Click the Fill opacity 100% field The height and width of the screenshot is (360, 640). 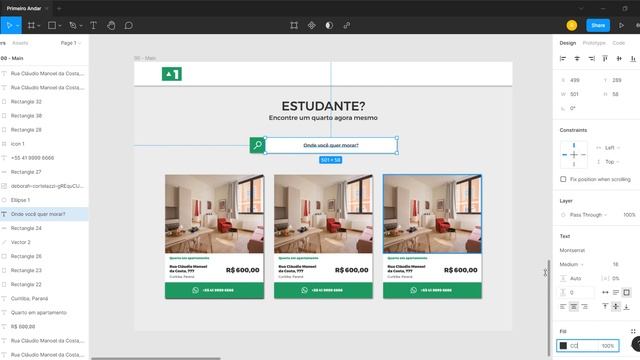click(607, 346)
